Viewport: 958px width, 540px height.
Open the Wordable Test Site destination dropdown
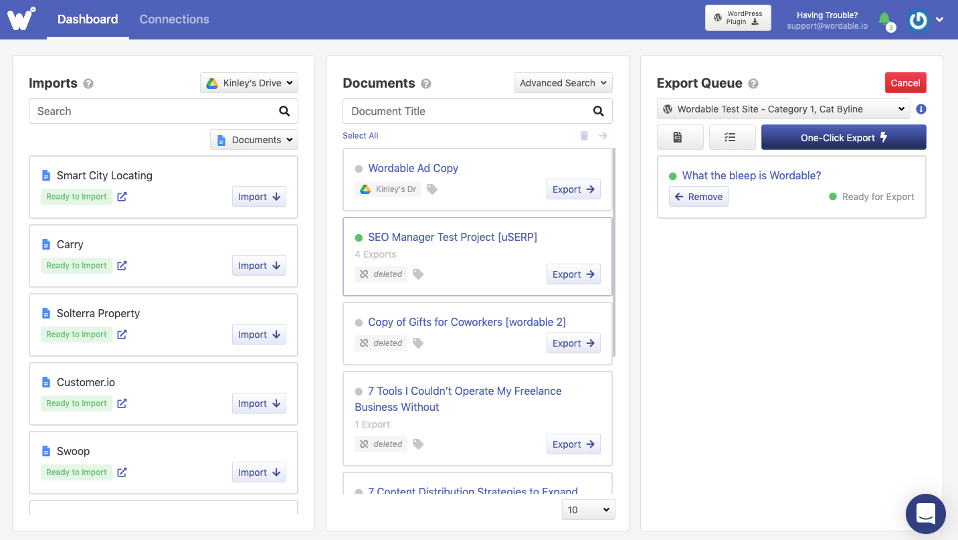pyautogui.click(x=783, y=109)
